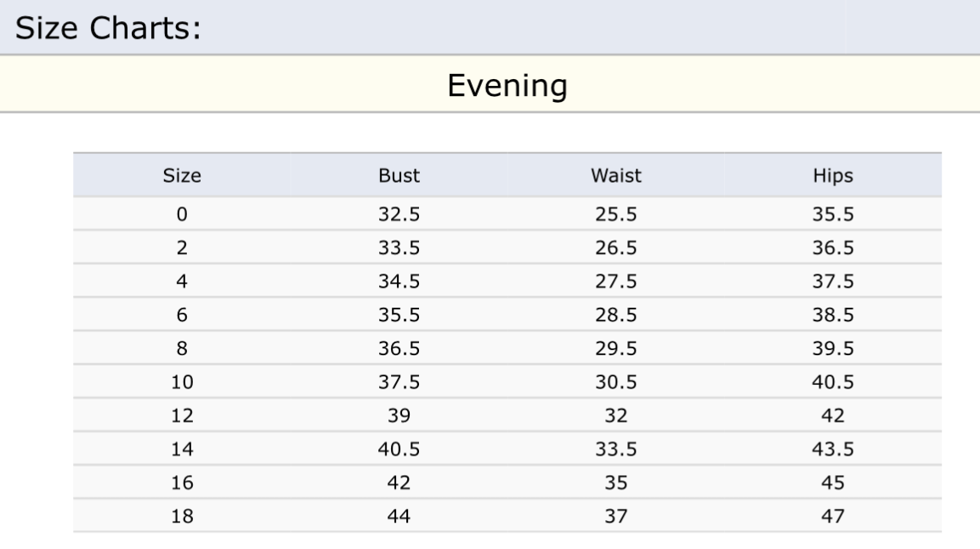The image size is (980, 549).
Task: Click hips value 39.5 for size 8
Action: click(x=833, y=348)
